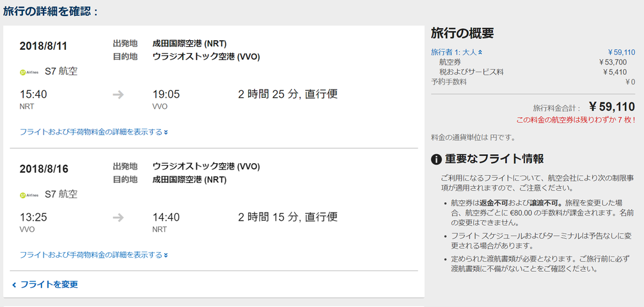Screen dimensions: 644x307
Task: Click the S7 Airlines logo for the 2018/8/16 flight
Action: 29,195
